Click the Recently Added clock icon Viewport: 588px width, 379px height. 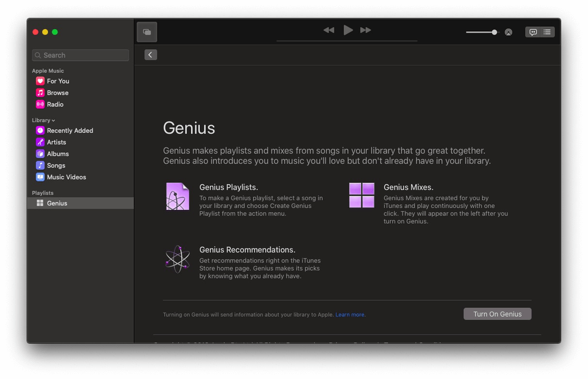tap(40, 130)
